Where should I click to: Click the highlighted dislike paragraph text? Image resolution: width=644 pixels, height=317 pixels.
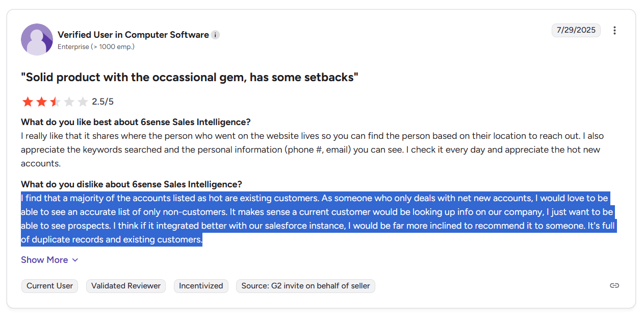(x=318, y=218)
